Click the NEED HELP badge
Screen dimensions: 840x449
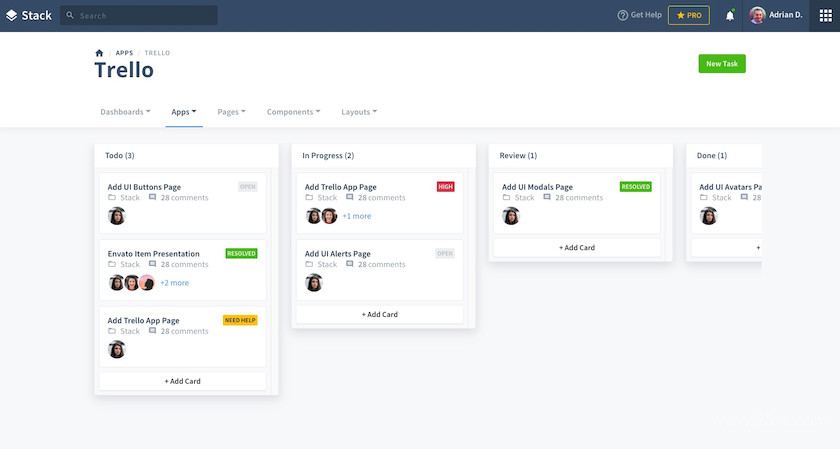tap(240, 320)
